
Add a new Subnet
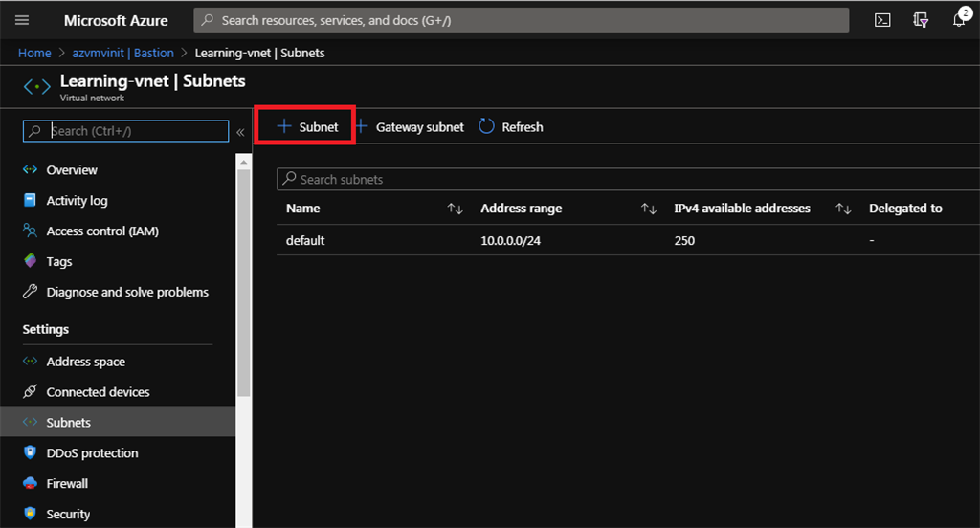click(x=307, y=127)
